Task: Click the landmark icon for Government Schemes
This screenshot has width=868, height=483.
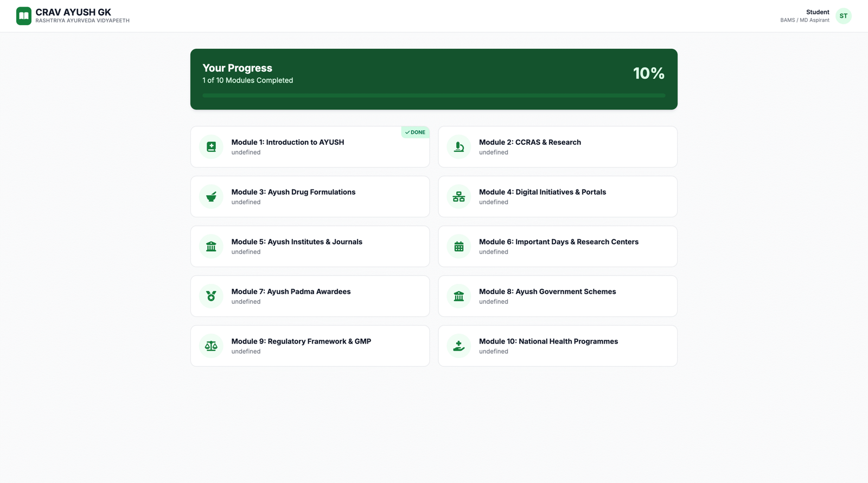Action: pos(458,296)
